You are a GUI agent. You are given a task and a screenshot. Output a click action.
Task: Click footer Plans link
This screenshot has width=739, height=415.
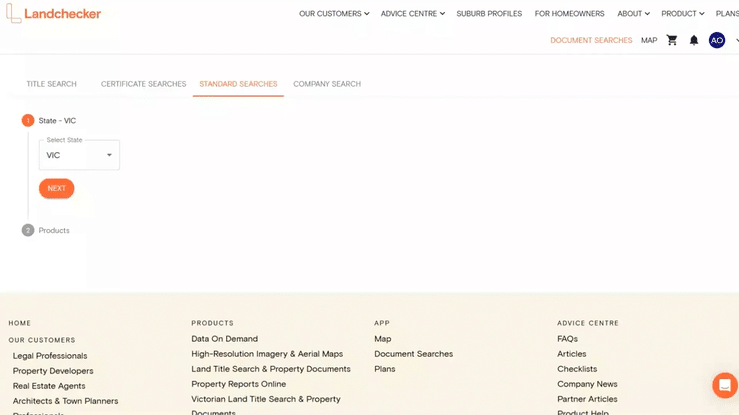(385, 369)
